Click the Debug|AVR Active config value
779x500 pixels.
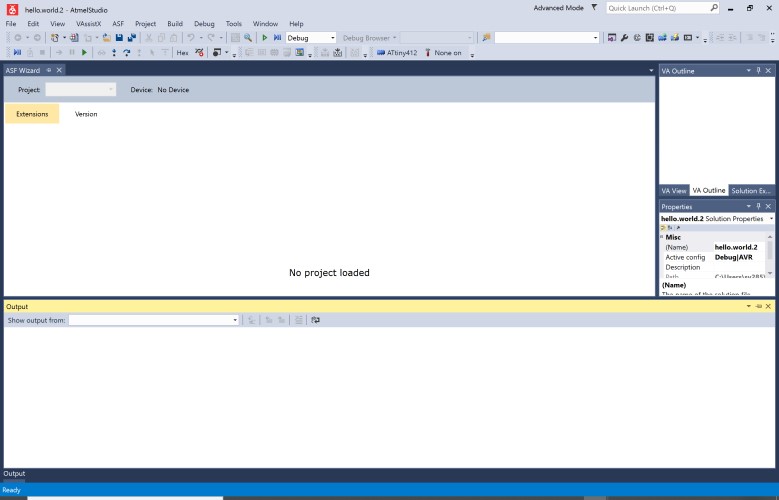(x=739, y=257)
